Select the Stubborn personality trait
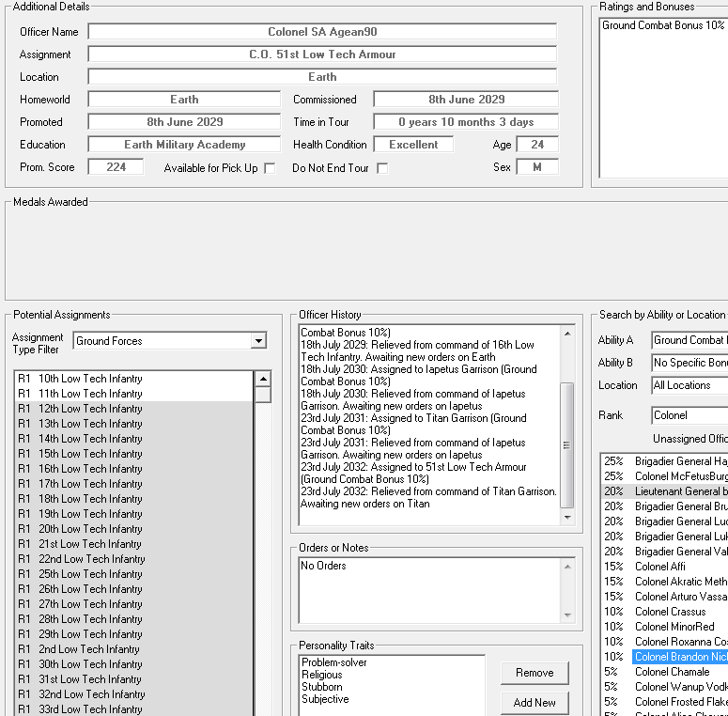This screenshot has height=716, width=728. [x=322, y=687]
